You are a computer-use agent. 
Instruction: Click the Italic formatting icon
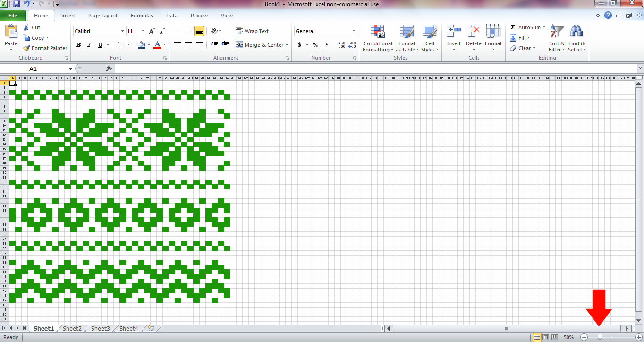point(89,45)
